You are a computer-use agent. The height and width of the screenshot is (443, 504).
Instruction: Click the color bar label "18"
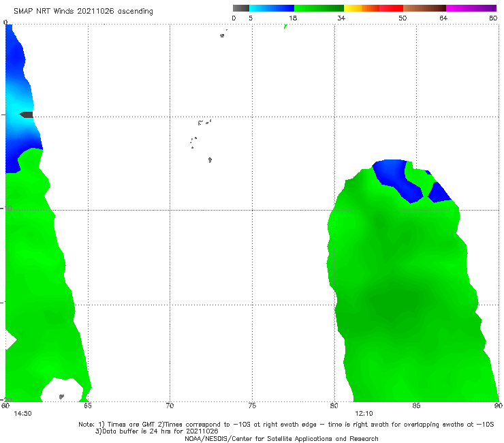(293, 18)
